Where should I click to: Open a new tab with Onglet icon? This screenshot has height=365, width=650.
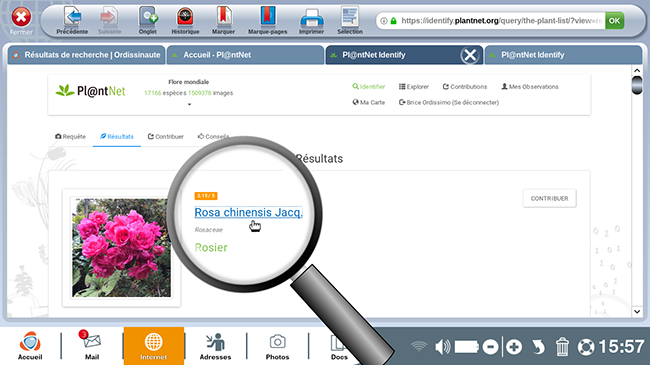point(148,17)
